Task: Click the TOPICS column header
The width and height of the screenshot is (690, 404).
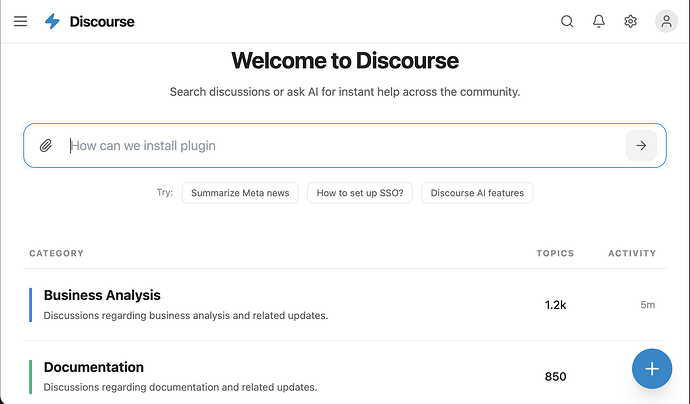Action: pos(555,253)
